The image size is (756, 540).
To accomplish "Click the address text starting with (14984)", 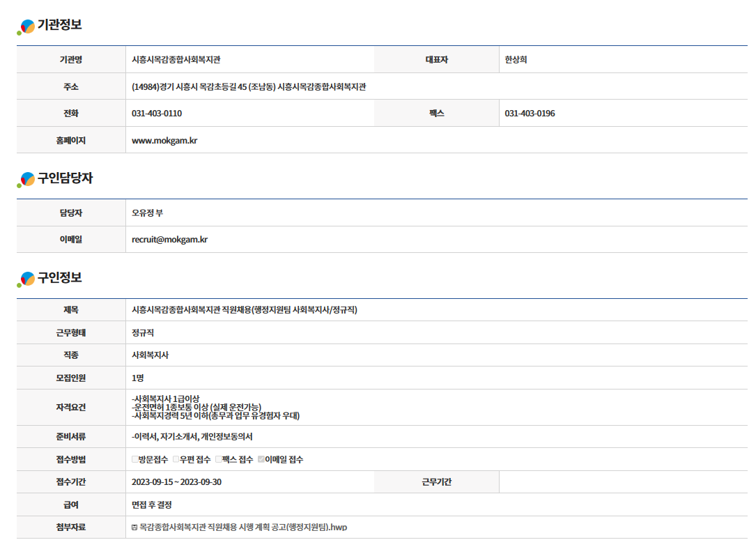I will pos(249,87).
